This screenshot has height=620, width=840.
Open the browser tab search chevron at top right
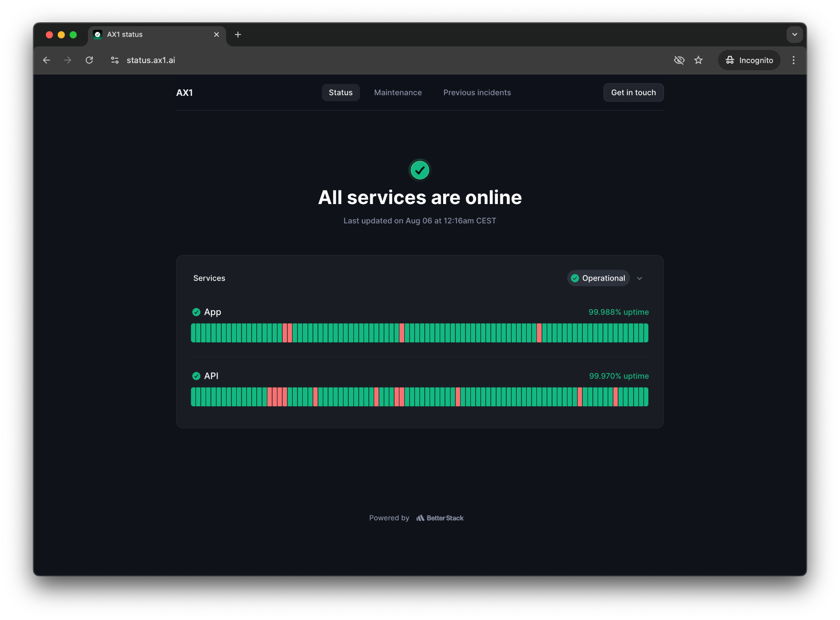[x=794, y=35]
